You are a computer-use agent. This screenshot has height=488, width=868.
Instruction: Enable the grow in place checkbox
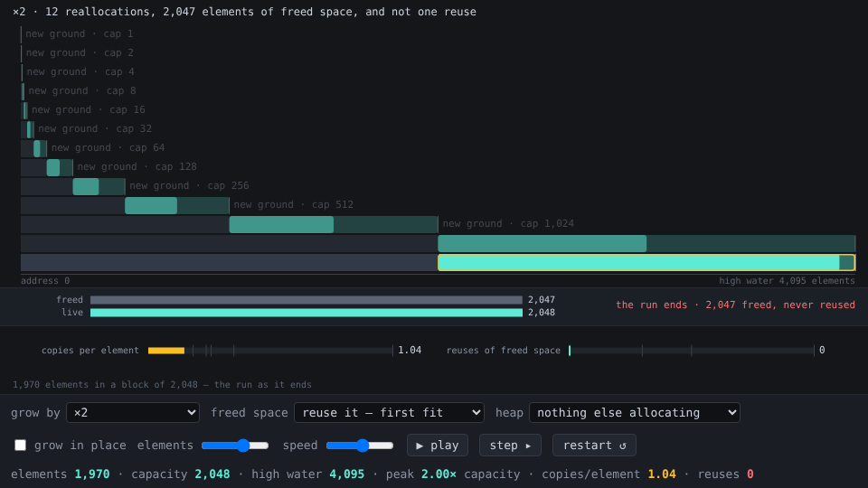(x=21, y=446)
